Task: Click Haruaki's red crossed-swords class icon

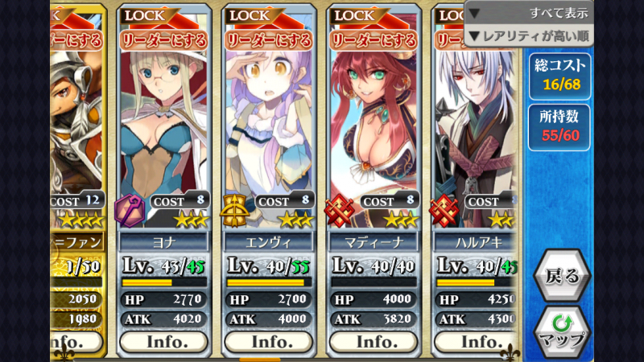Action: point(444,211)
